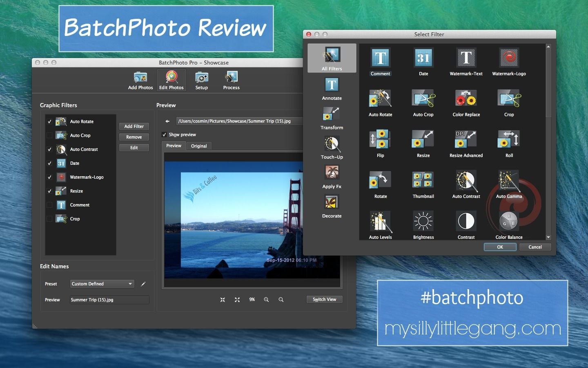Image resolution: width=588 pixels, height=368 pixels.
Task: Zoom in on the preview image
Action: (266, 300)
